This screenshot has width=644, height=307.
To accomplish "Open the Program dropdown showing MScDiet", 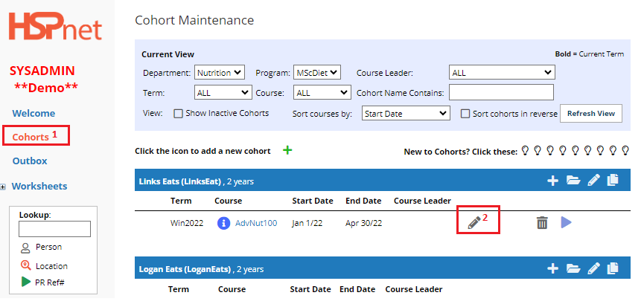I will click(x=316, y=73).
